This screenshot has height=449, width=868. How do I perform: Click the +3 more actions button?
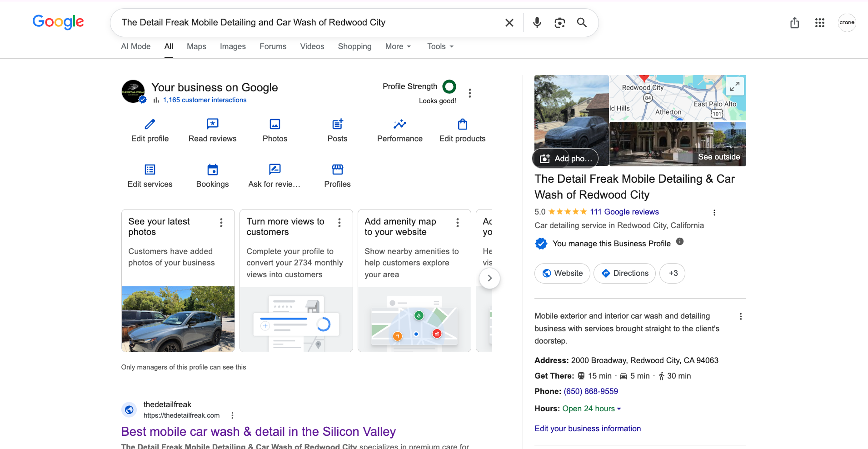pos(672,273)
